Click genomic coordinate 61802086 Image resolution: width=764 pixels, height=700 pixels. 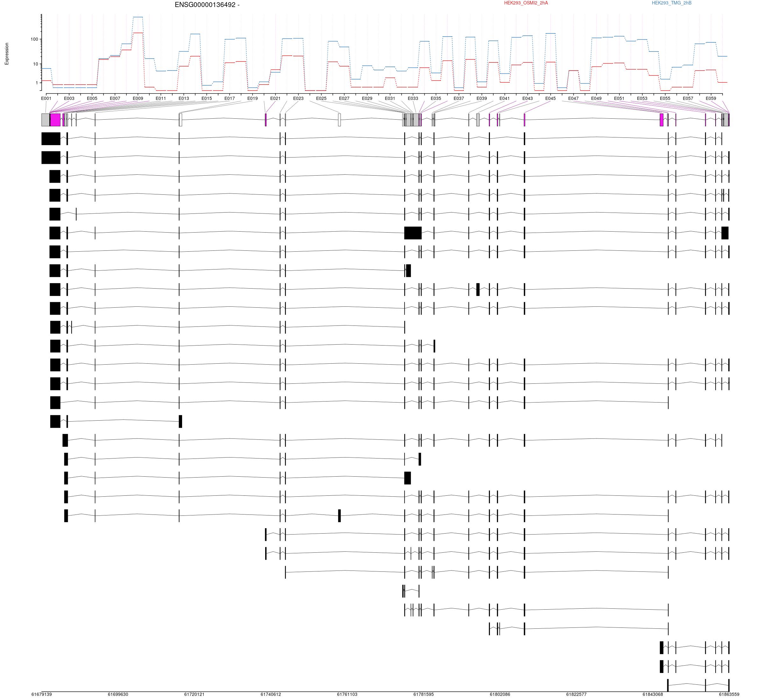click(500, 694)
